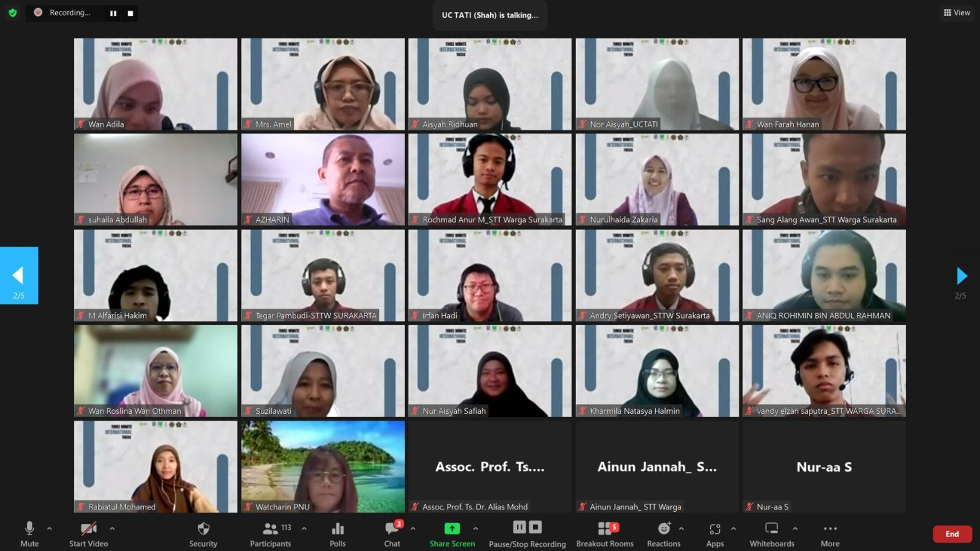Open the More options menu

click(x=830, y=529)
